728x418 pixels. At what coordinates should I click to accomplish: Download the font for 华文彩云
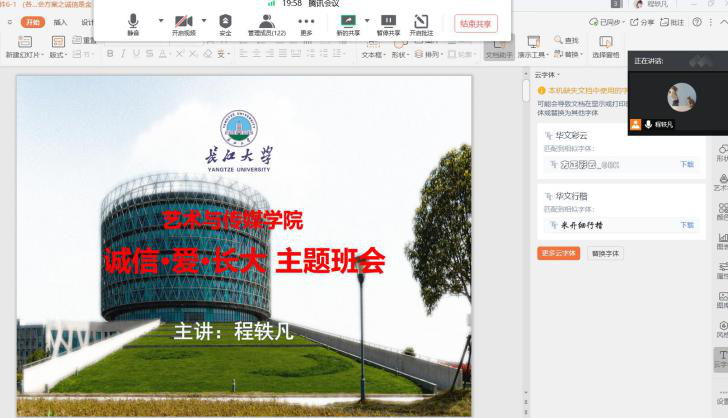pyautogui.click(x=687, y=164)
